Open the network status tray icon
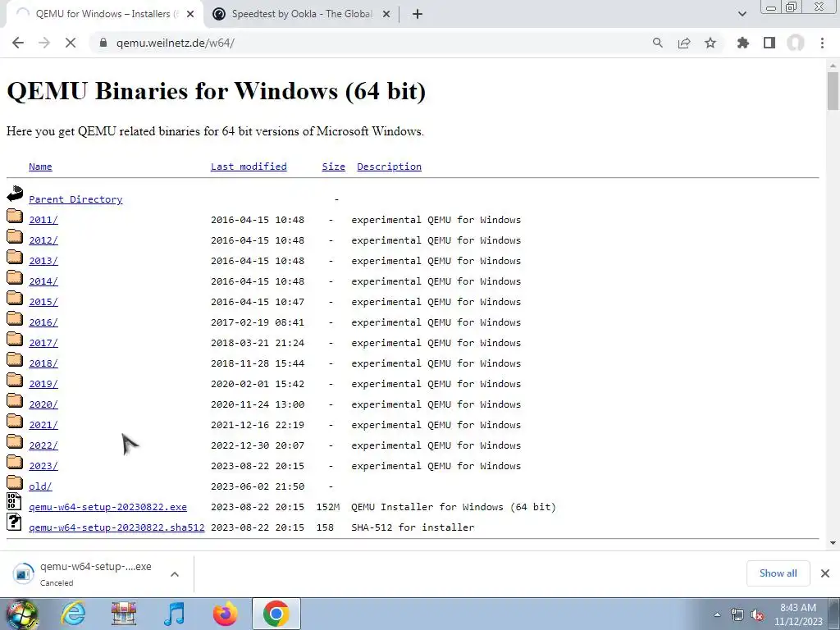Viewport: 840px width, 630px height. click(737, 614)
